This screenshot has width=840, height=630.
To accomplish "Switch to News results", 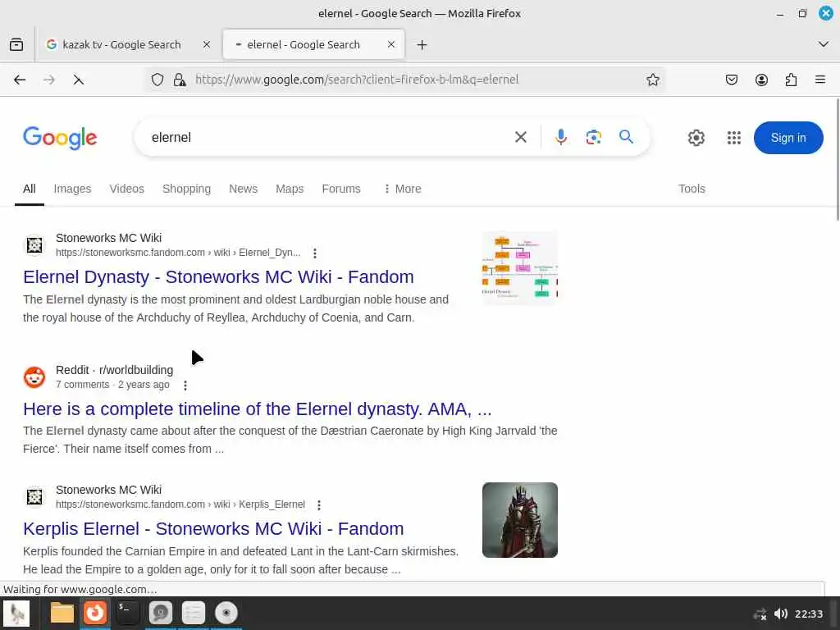I will pyautogui.click(x=243, y=189).
